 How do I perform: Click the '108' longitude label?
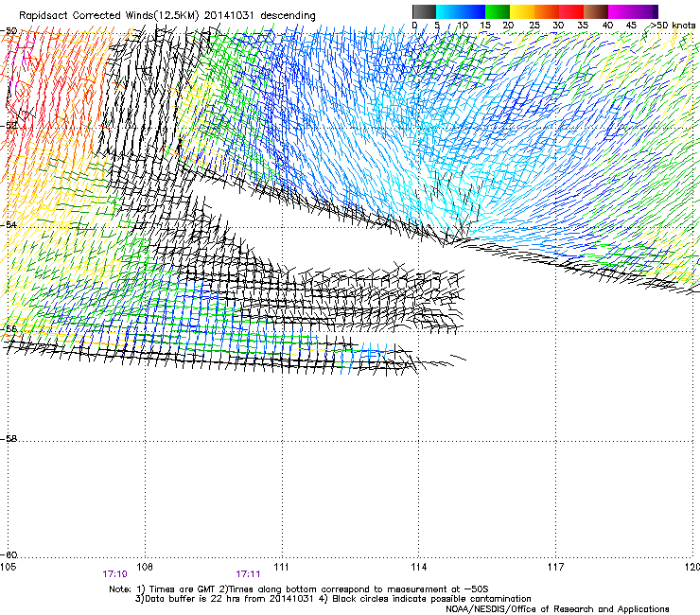point(145,567)
